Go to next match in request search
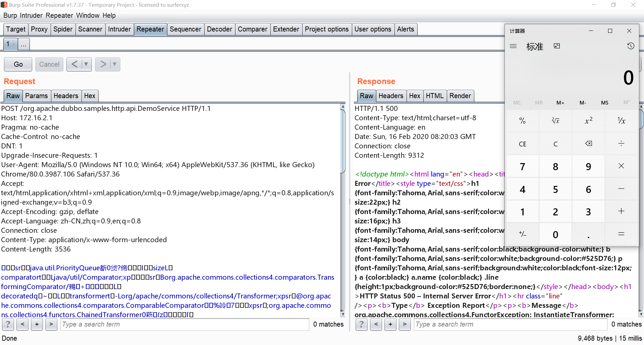This screenshot has height=345, width=644. point(51,324)
